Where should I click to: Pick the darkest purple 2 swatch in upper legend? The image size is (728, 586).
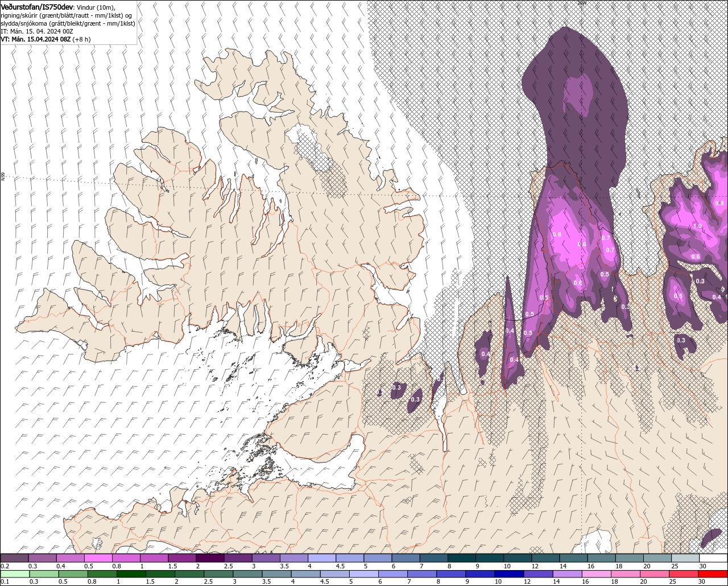click(210, 558)
